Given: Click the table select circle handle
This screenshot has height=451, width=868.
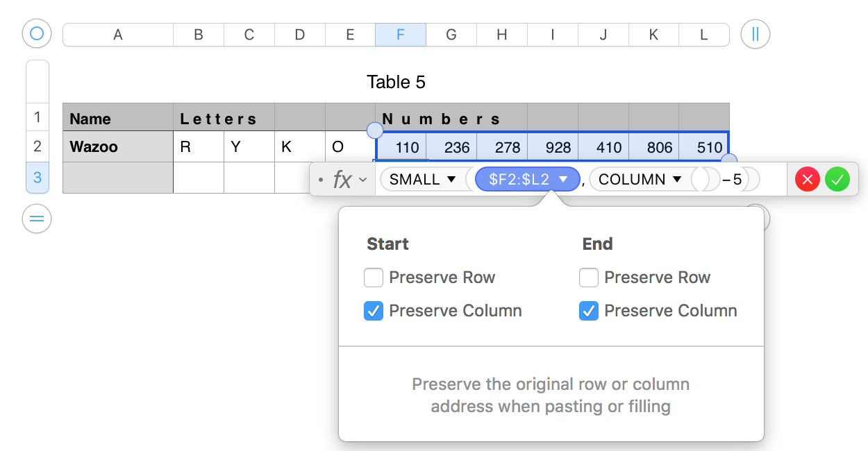Looking at the screenshot, I should (x=37, y=33).
